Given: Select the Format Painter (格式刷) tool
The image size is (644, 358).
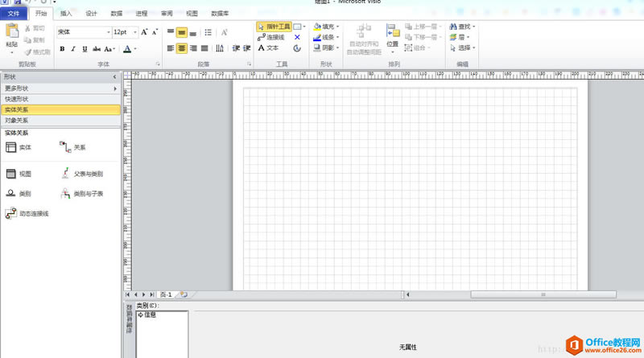Looking at the screenshot, I should [x=37, y=52].
